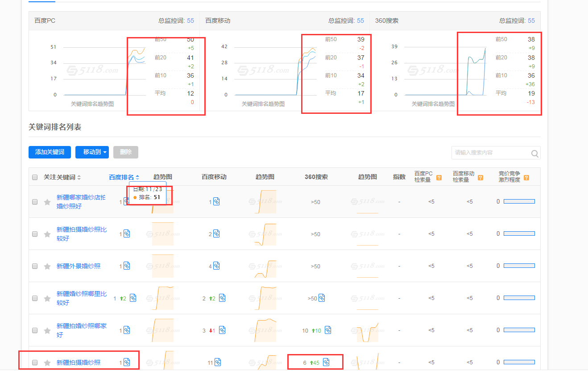This screenshot has width=588, height=371.
Task: Sort by 百度排名 column
Action: [x=124, y=177]
